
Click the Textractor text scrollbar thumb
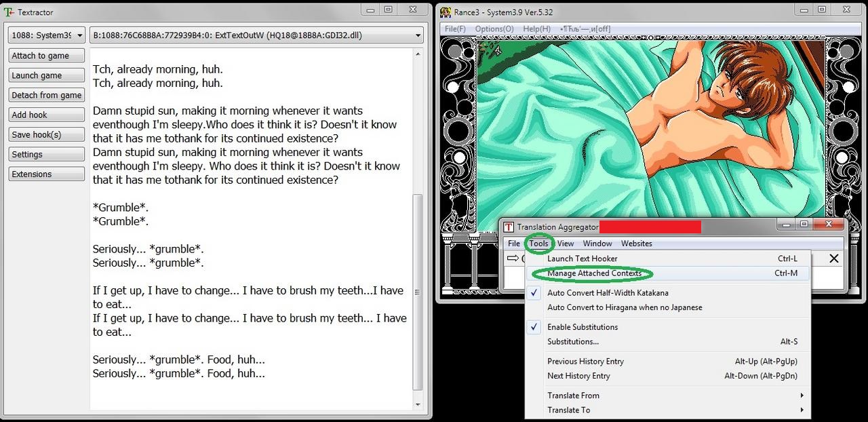pos(418,293)
